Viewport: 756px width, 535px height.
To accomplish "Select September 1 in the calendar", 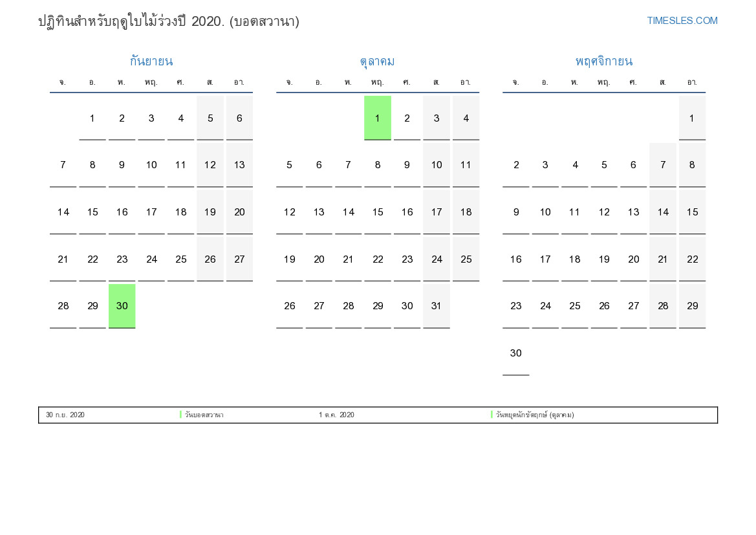I will 92,118.
